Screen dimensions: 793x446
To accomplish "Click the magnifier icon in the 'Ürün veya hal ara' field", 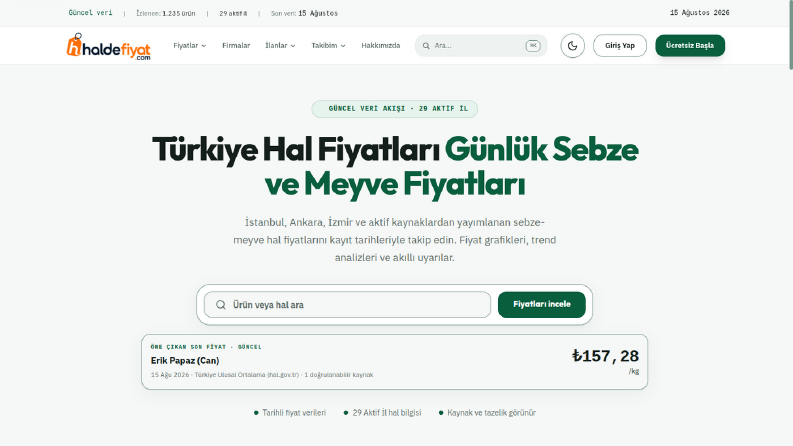I will (221, 304).
